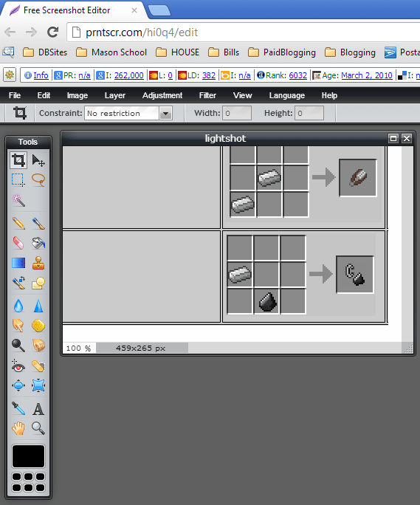Choose the rectangular Marquee tool
Image resolution: width=420 pixels, height=505 pixels.
[x=18, y=179]
